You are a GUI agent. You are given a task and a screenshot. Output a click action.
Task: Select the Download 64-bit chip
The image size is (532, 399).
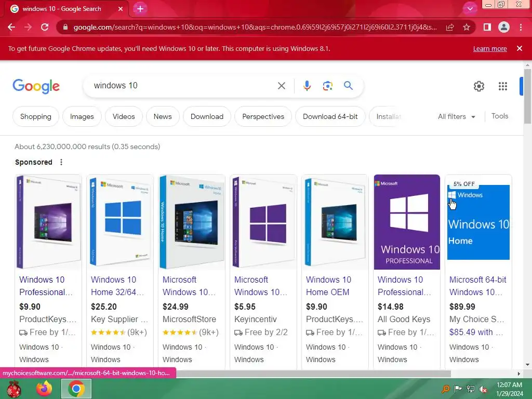[x=330, y=116]
